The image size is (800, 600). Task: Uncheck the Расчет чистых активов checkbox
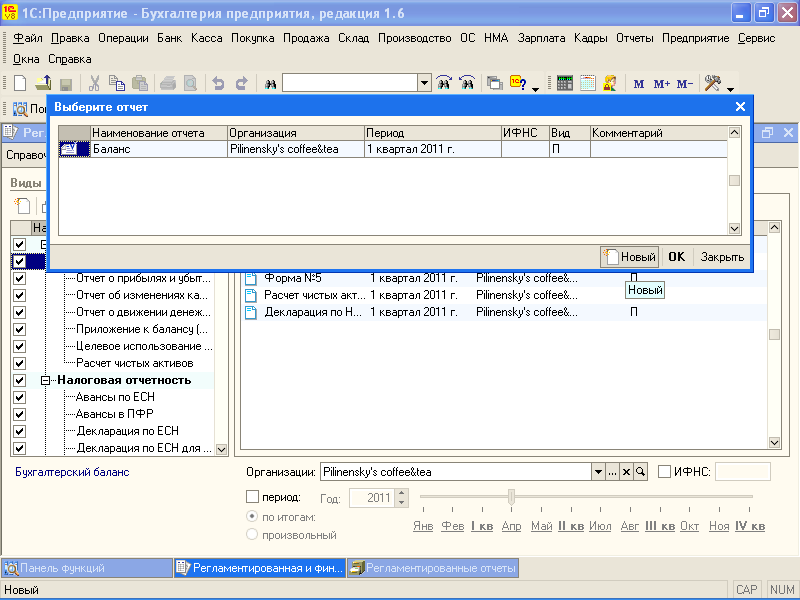point(19,363)
